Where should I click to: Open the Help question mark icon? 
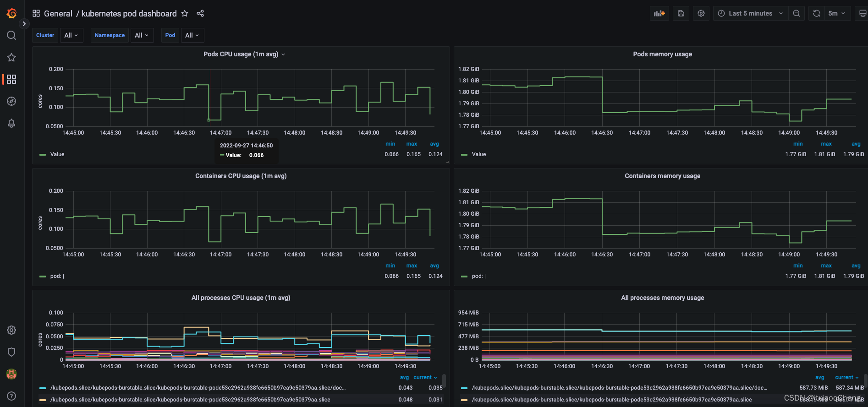pyautogui.click(x=11, y=396)
